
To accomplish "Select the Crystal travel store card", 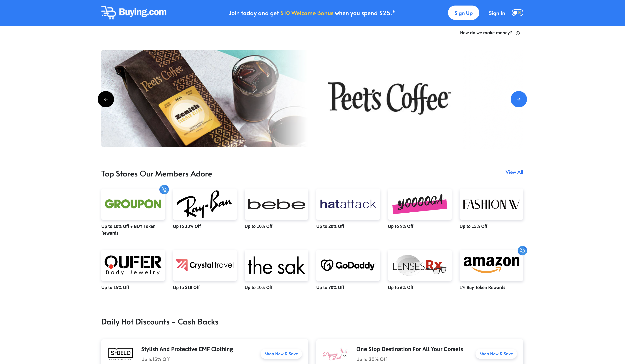I will click(205, 265).
